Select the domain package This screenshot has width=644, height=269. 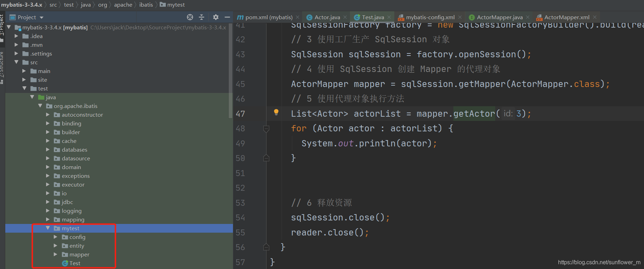tap(71, 167)
